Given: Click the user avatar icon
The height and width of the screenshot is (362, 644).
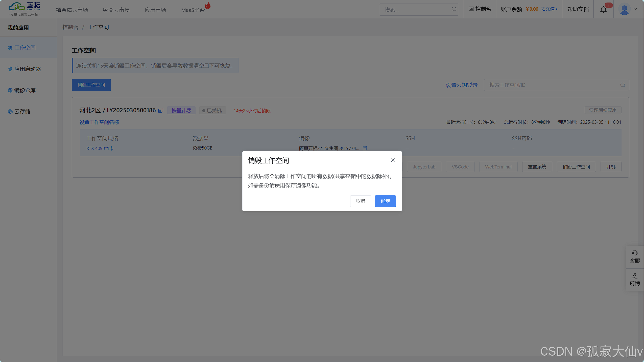Looking at the screenshot, I should (624, 10).
